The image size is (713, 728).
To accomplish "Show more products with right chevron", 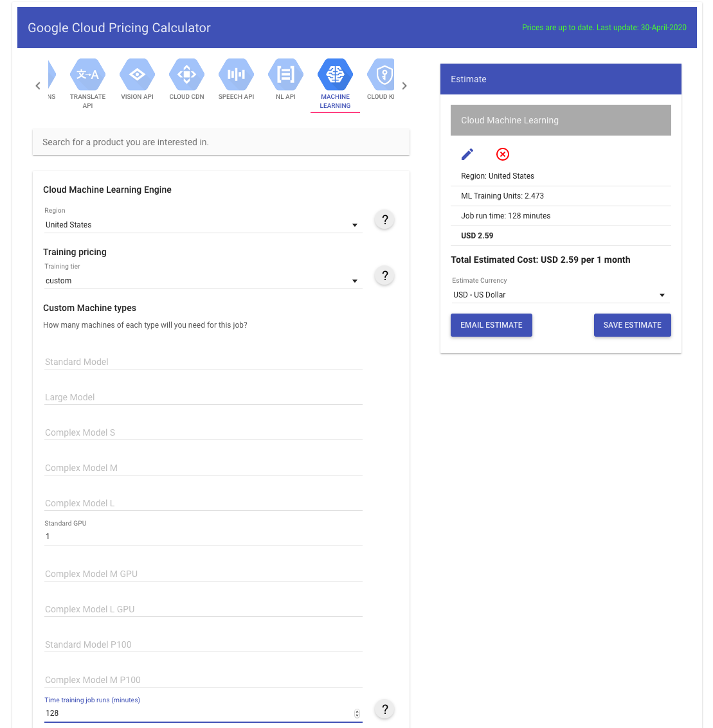I will [x=404, y=86].
